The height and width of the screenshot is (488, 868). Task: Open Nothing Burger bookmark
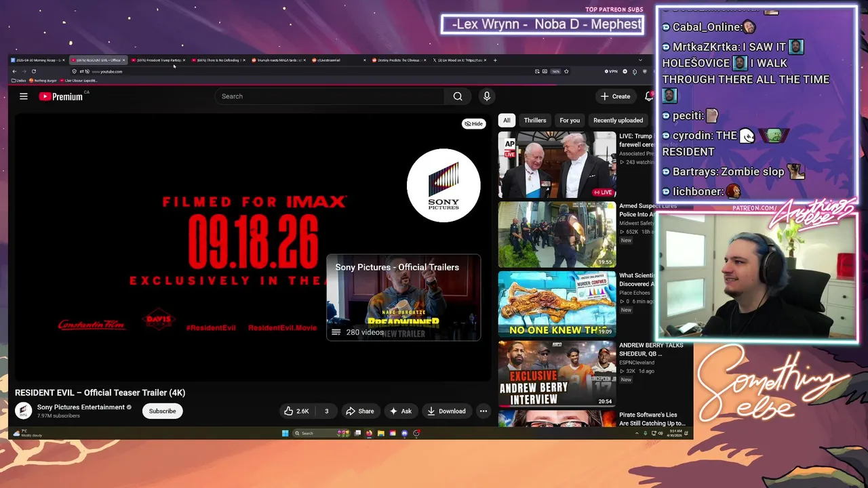tap(43, 81)
